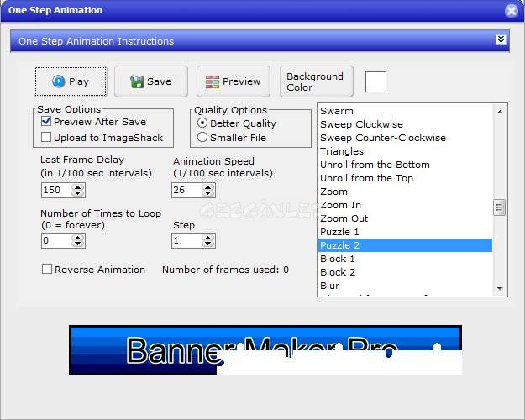Enable Upload to ImageShack checkbox

[46, 138]
